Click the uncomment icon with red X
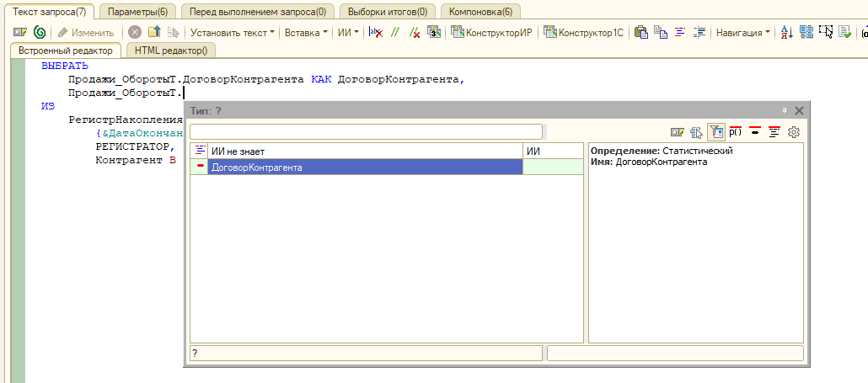The width and height of the screenshot is (868, 383). click(x=414, y=33)
